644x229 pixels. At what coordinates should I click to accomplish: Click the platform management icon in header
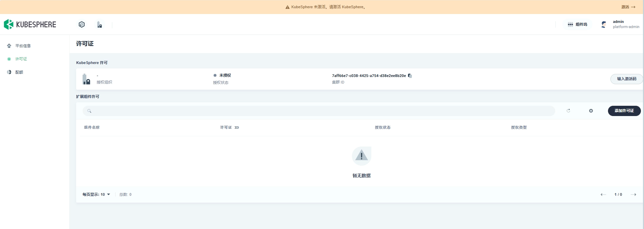pyautogui.click(x=99, y=25)
